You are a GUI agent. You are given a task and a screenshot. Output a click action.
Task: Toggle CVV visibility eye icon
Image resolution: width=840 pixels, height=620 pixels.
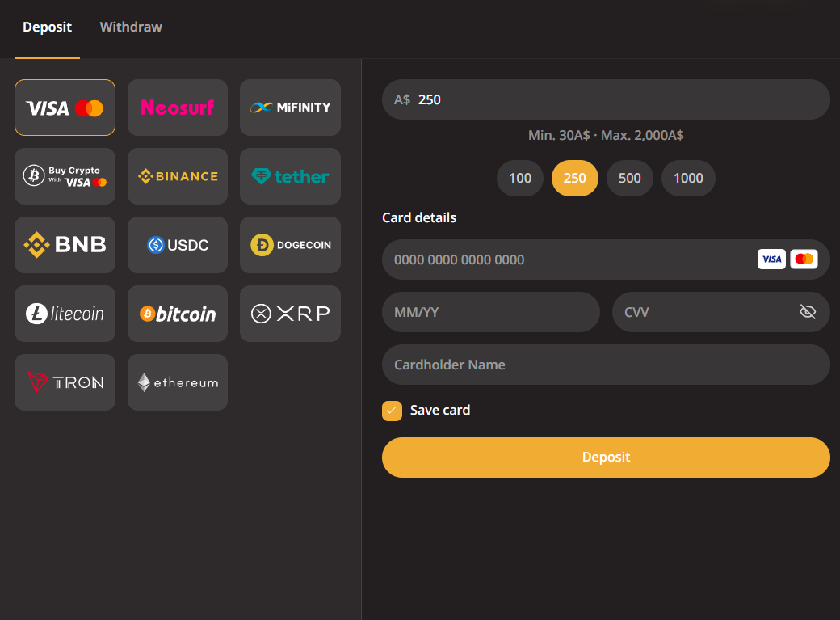[x=808, y=311]
